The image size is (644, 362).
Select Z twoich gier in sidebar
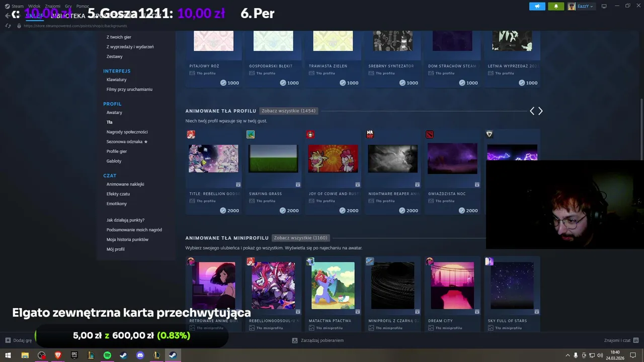[119, 37]
